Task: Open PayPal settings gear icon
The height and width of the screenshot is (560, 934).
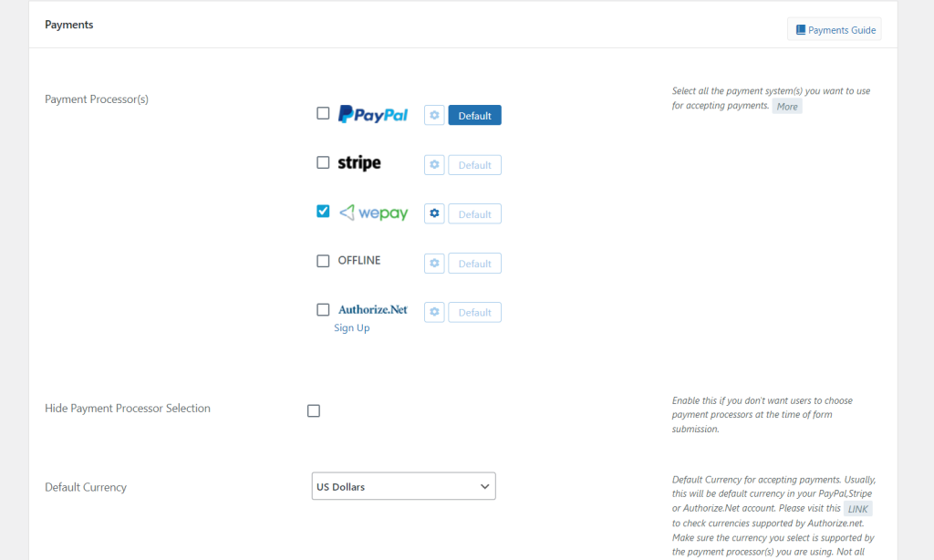Action: click(434, 115)
